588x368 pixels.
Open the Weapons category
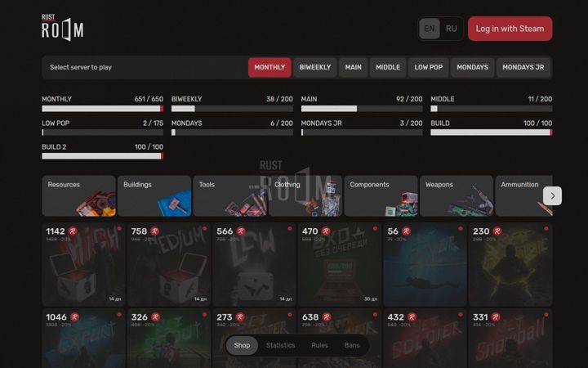pyautogui.click(x=457, y=195)
